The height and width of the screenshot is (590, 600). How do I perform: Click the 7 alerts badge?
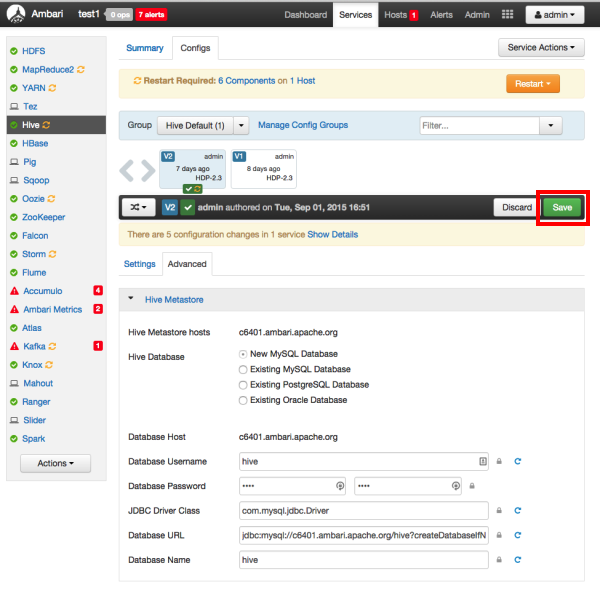pyautogui.click(x=151, y=15)
